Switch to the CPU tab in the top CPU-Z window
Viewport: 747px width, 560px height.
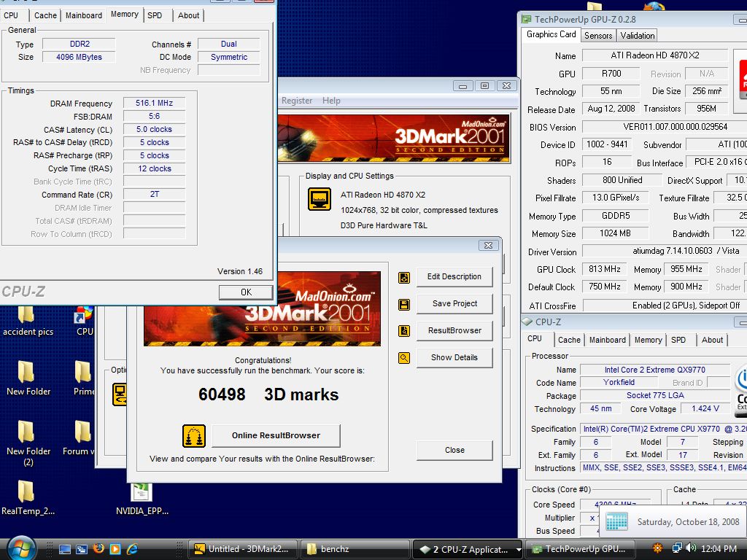(11, 15)
